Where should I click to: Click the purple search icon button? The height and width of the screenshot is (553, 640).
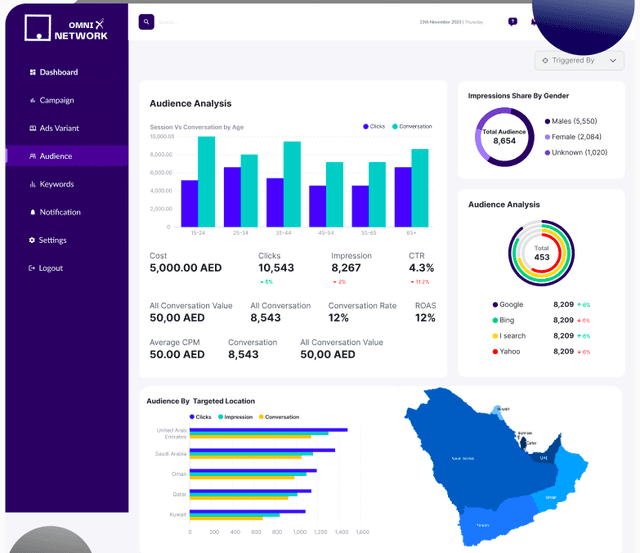[x=146, y=21]
